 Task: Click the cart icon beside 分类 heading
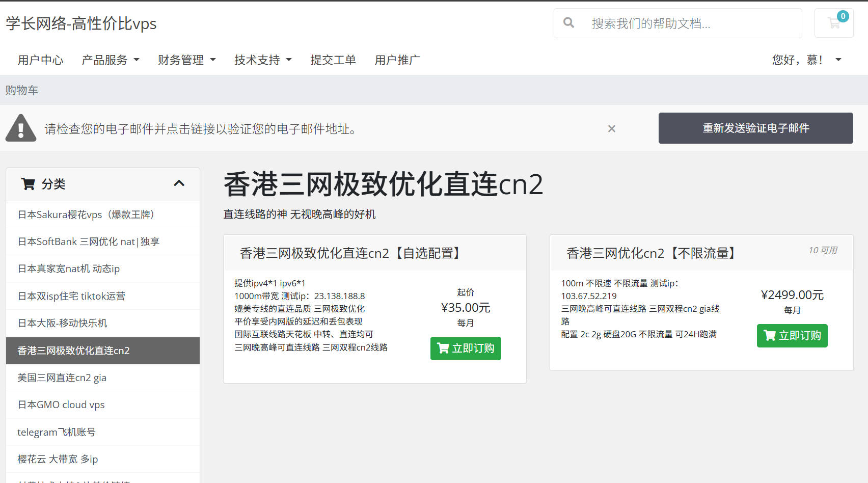tap(28, 184)
